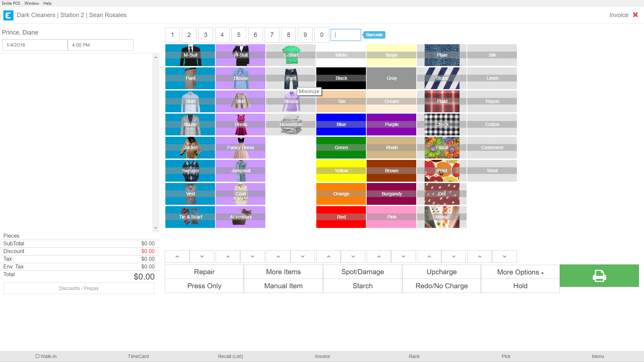This screenshot has width=644, height=362.
Task: Select the Tie & Scarf icon
Action: pyautogui.click(x=190, y=217)
